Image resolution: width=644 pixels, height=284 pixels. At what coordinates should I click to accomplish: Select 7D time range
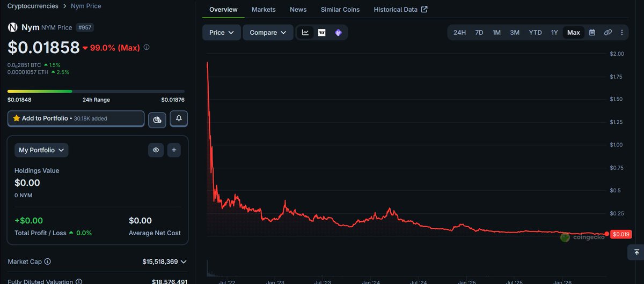pos(479,33)
